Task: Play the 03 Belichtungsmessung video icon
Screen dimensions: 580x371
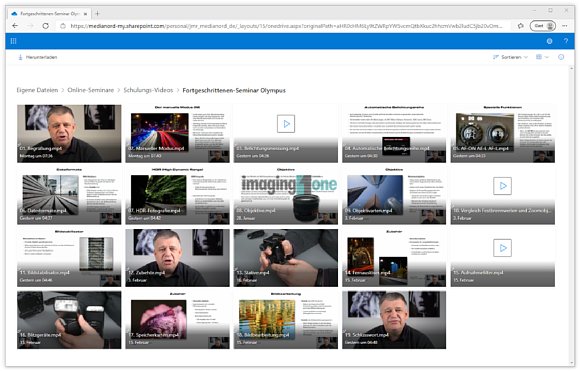Action: pos(286,124)
